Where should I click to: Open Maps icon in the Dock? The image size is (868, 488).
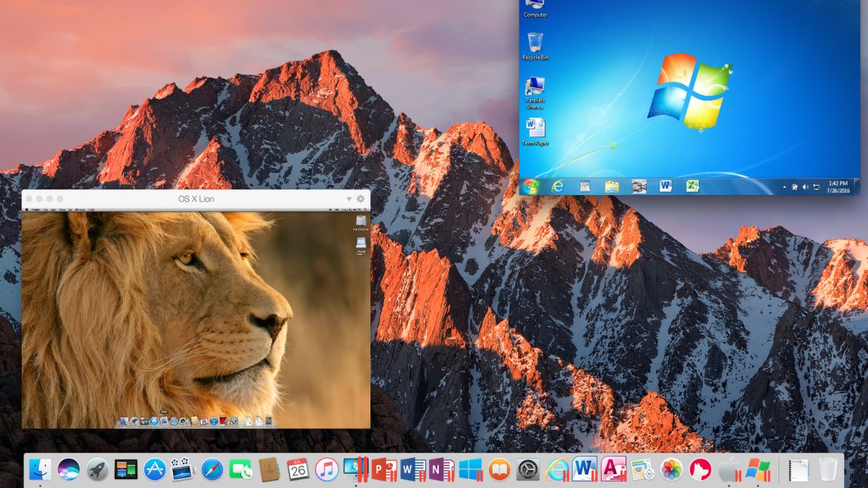[642, 469]
